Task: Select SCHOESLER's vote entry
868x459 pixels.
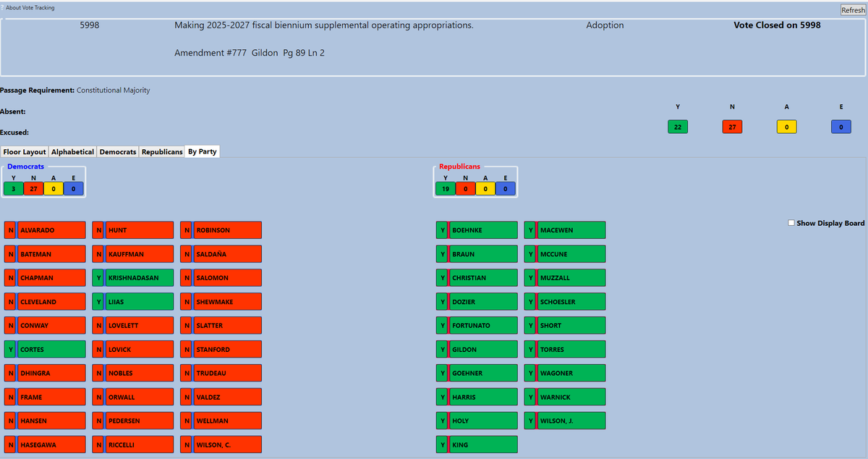Action: [565, 302]
